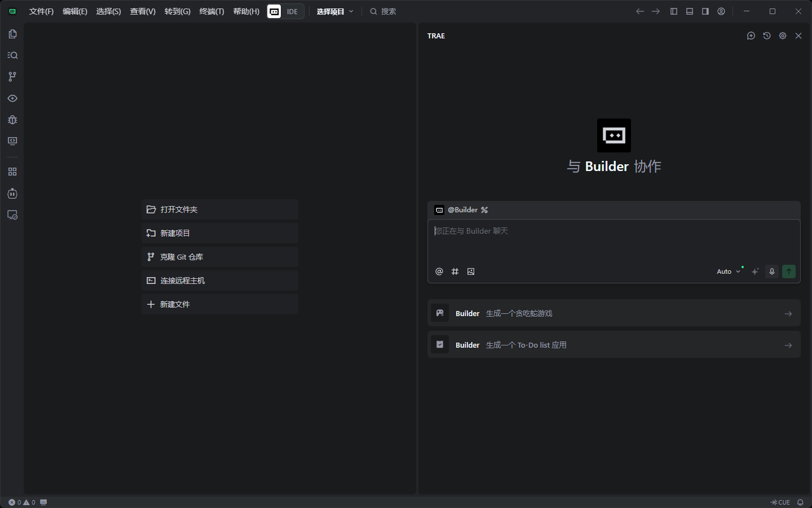The width and height of the screenshot is (812, 508).
Task: Click the TRAE logo in title bar
Action: 12,11
